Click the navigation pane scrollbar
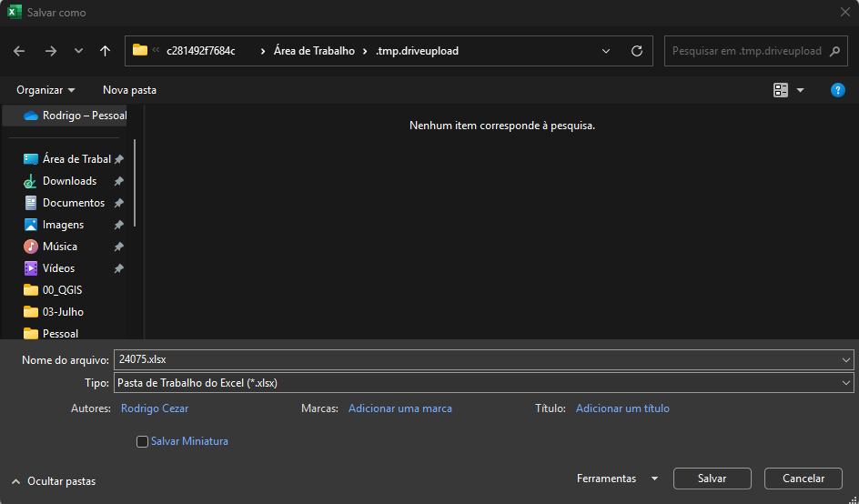 coord(135,183)
